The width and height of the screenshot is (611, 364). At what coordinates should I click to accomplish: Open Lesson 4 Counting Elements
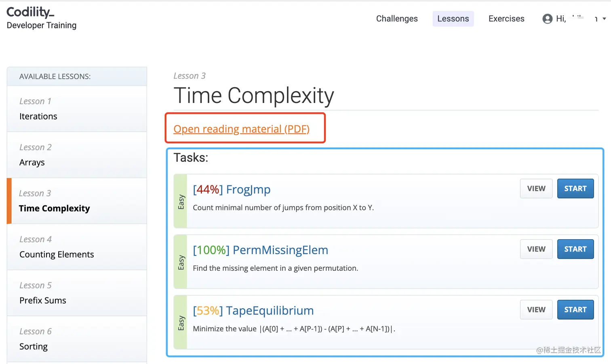coord(77,247)
